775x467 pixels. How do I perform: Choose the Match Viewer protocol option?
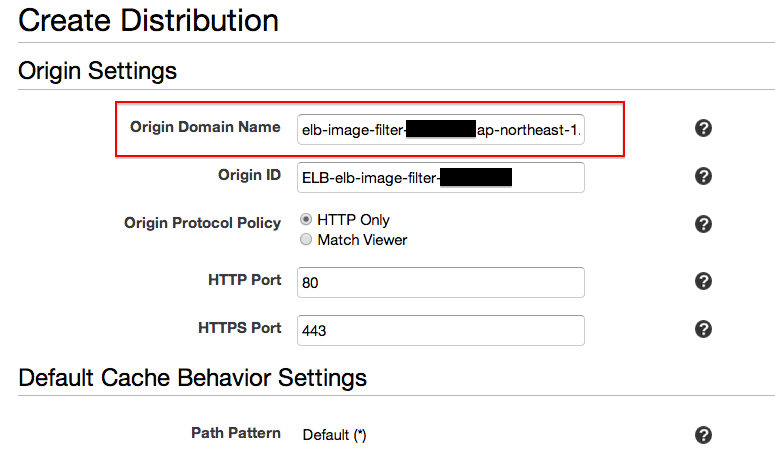click(x=306, y=240)
